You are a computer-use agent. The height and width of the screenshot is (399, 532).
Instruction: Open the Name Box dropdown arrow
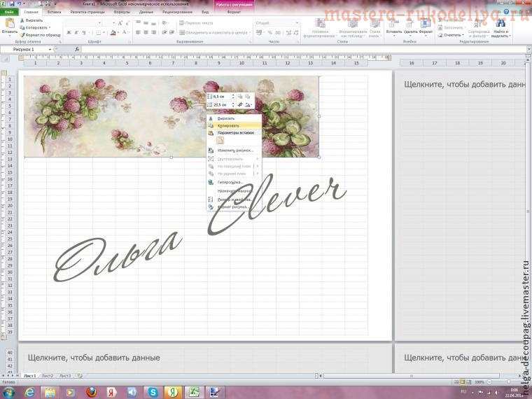pyautogui.click(x=50, y=50)
